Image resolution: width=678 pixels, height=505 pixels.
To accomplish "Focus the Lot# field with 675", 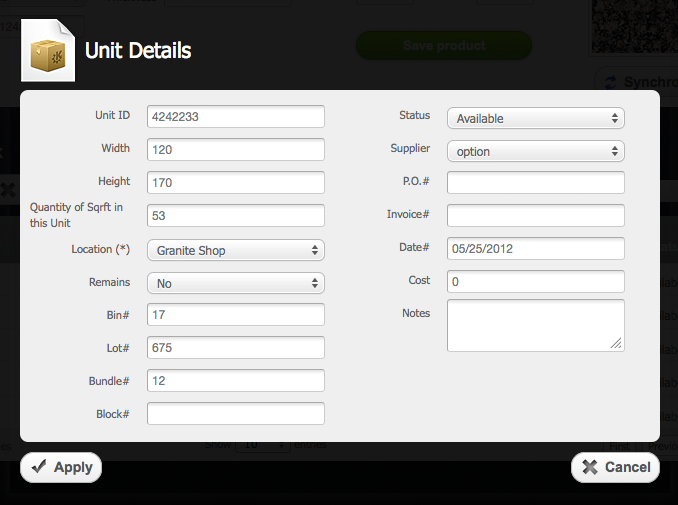I will [x=235, y=348].
